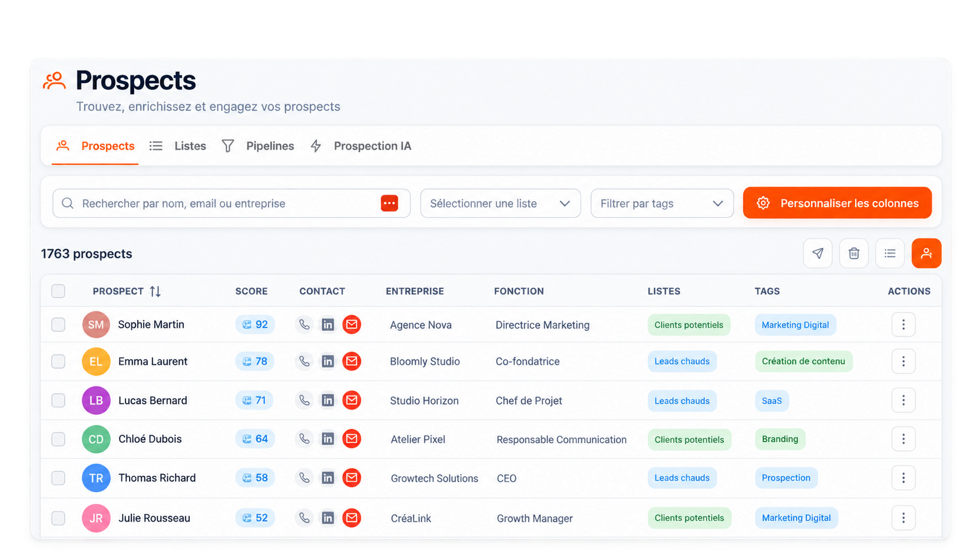Open the Filtrer par tags dropdown
This screenshot has height=552, width=980.
point(662,203)
